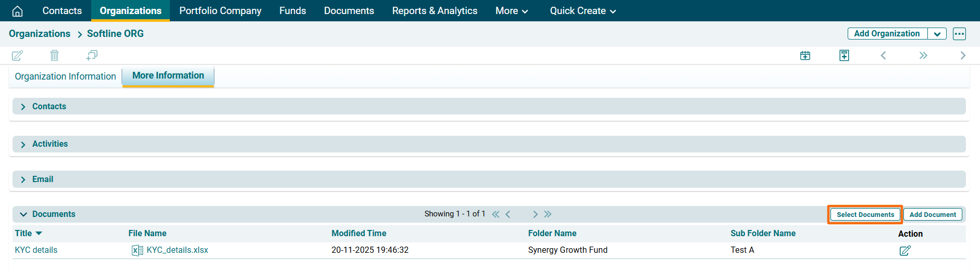Click the home icon in navigation bar
The width and height of the screenshot is (980, 270).
(x=17, y=11)
